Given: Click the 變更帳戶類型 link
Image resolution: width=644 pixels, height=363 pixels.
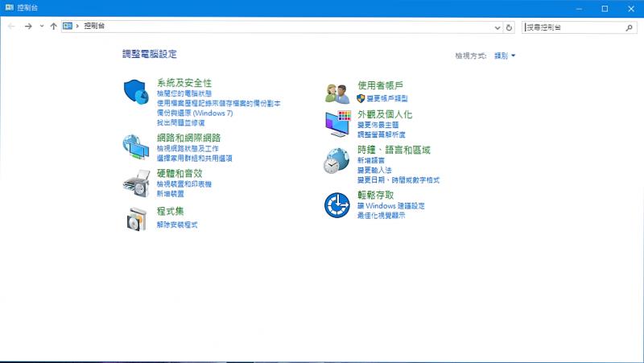Looking at the screenshot, I should (387, 98).
